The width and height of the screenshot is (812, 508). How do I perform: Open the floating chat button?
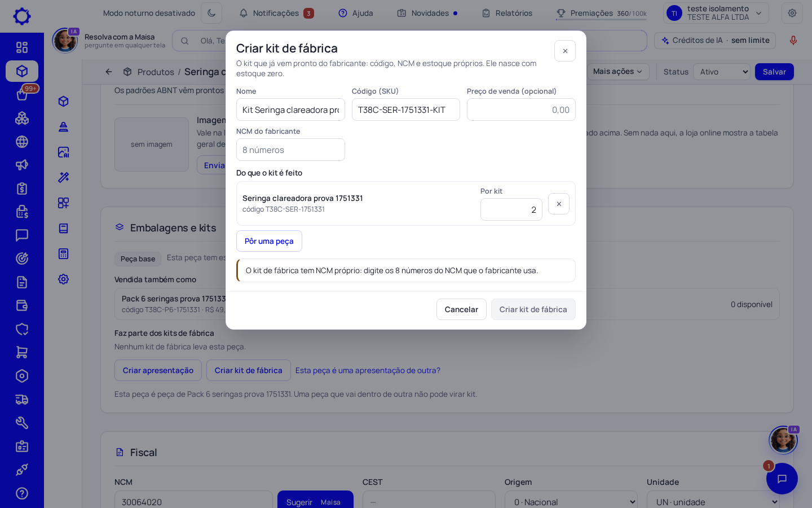(782, 479)
